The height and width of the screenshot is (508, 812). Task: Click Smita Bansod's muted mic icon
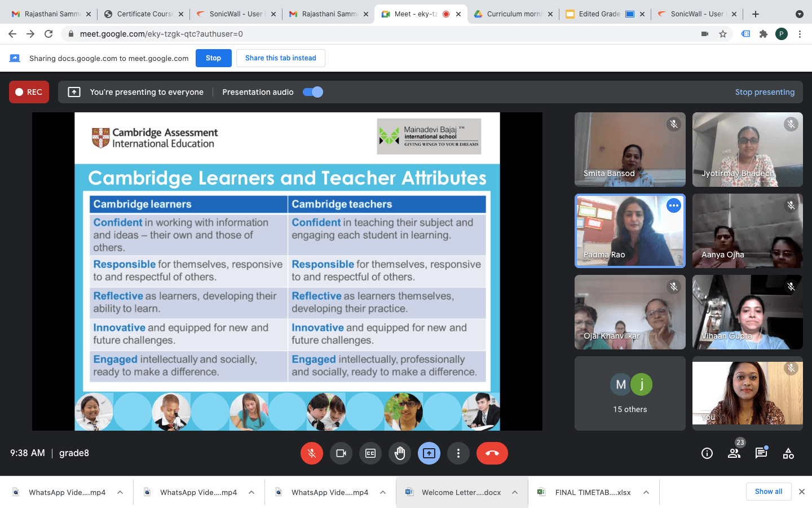point(673,124)
